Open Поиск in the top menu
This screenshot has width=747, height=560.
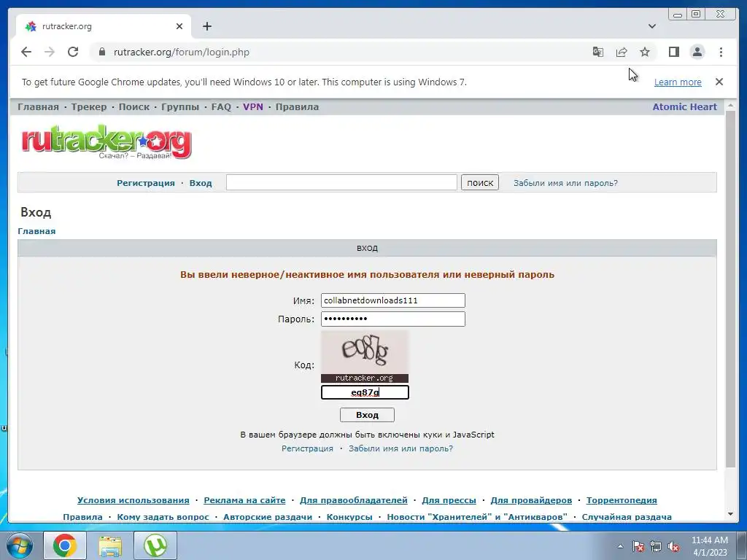(x=134, y=106)
